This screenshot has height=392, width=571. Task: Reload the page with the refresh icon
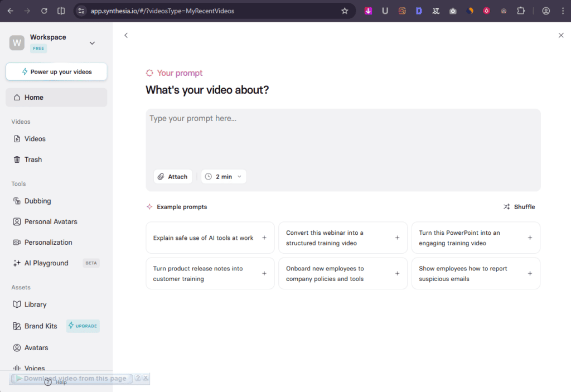(x=44, y=11)
